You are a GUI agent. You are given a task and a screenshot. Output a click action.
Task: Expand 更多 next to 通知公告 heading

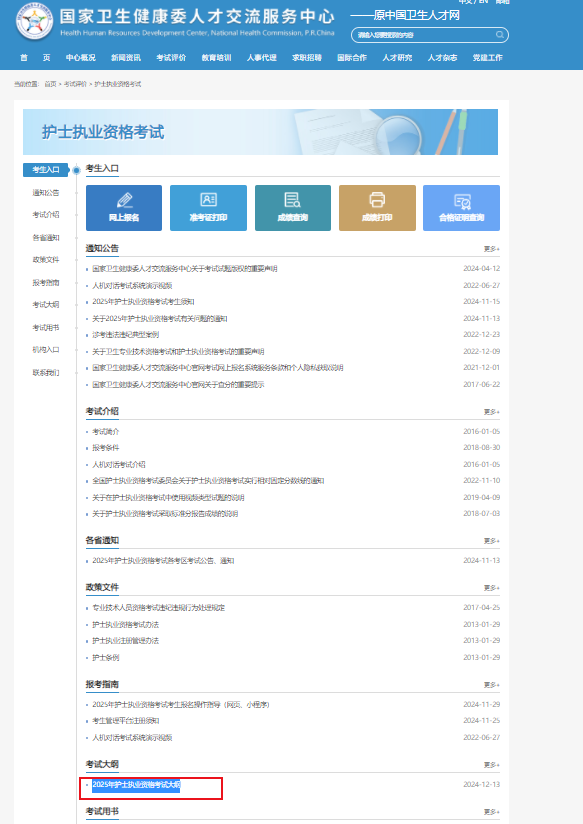[x=492, y=249]
